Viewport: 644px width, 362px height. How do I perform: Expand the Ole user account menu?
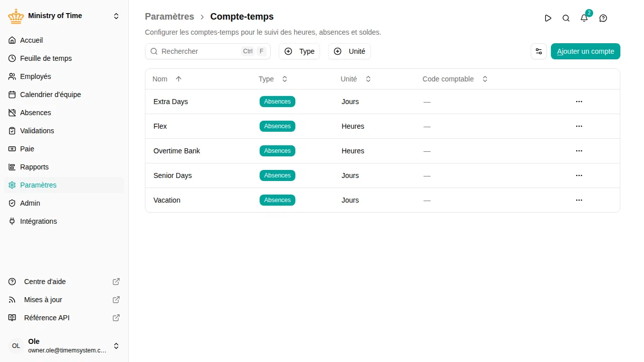(116, 346)
